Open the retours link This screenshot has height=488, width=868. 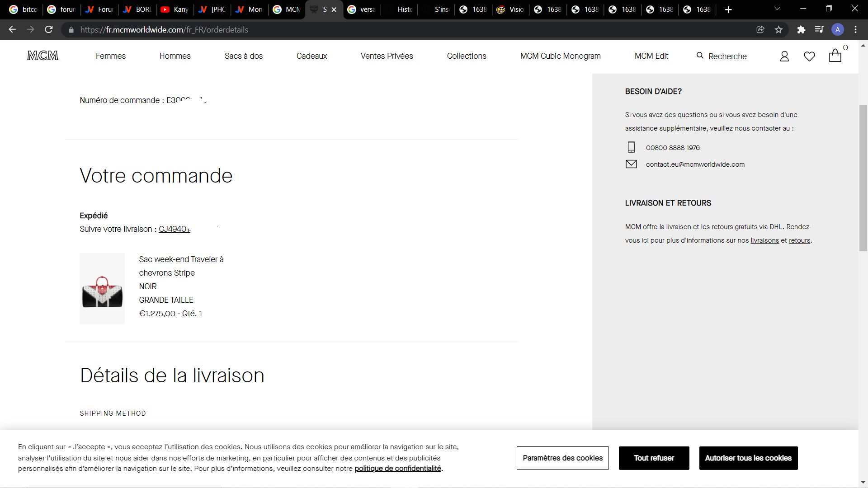point(799,240)
